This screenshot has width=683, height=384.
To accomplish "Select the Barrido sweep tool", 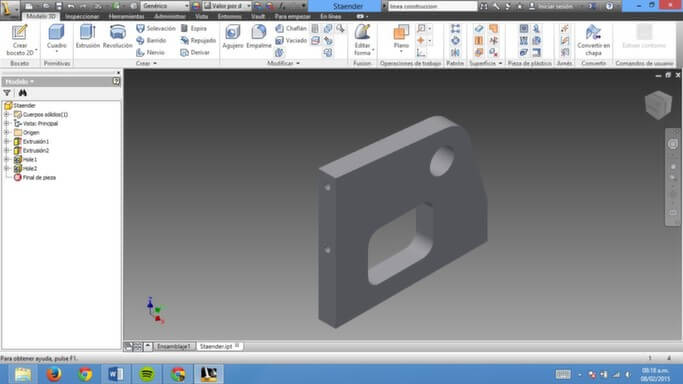I will tap(151, 40).
